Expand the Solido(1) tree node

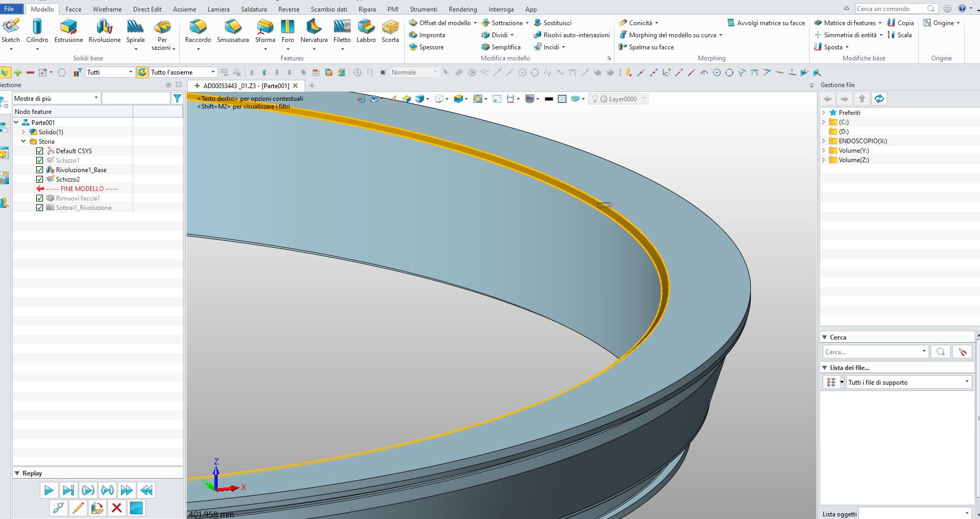pyautogui.click(x=24, y=132)
